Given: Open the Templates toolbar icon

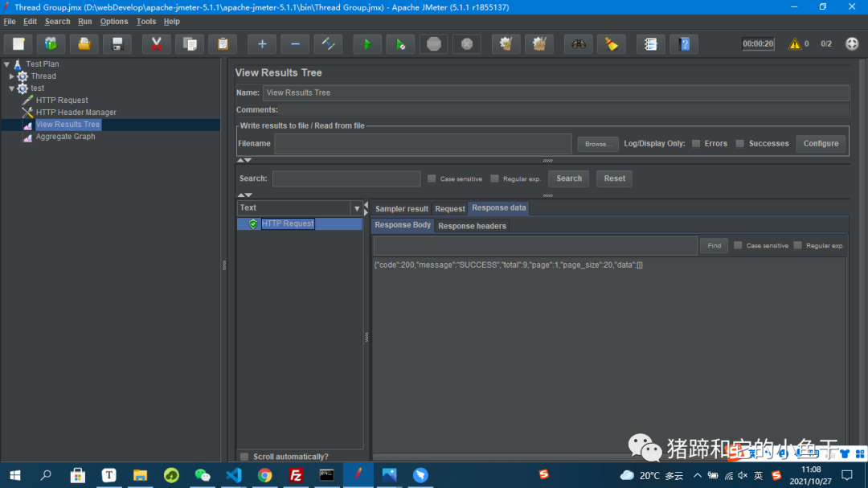Looking at the screenshot, I should tap(51, 43).
